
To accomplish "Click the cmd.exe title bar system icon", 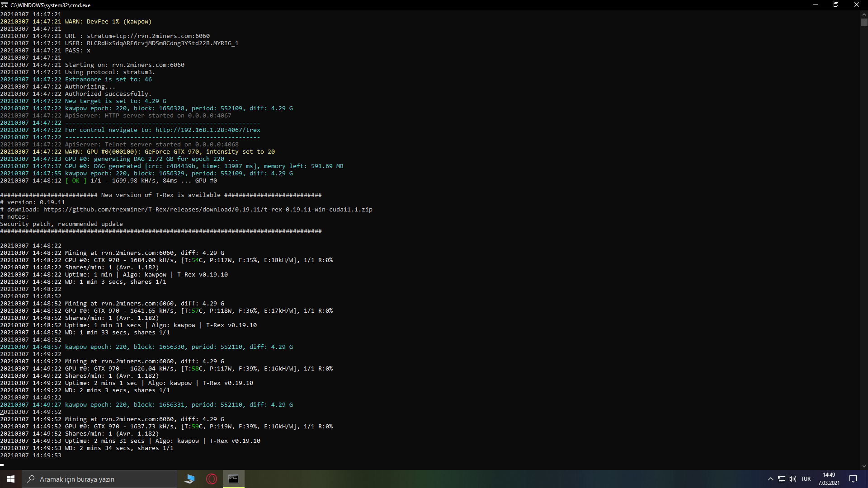I will (5, 5).
